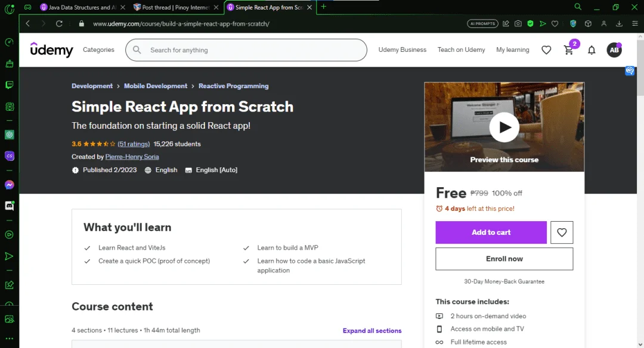Open Messenger in the sidebar
This screenshot has height=348, width=644.
coord(9,185)
